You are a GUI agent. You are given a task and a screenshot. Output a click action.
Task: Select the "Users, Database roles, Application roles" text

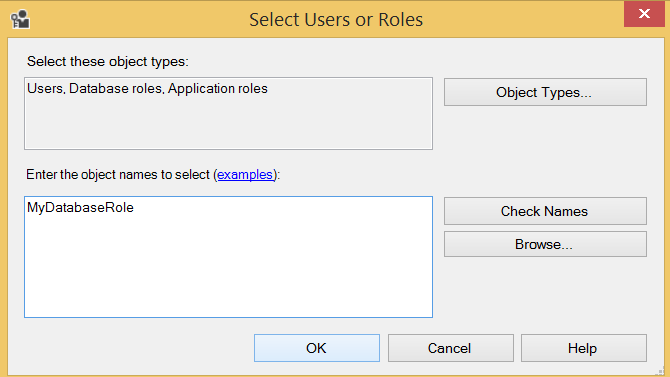pos(147,88)
